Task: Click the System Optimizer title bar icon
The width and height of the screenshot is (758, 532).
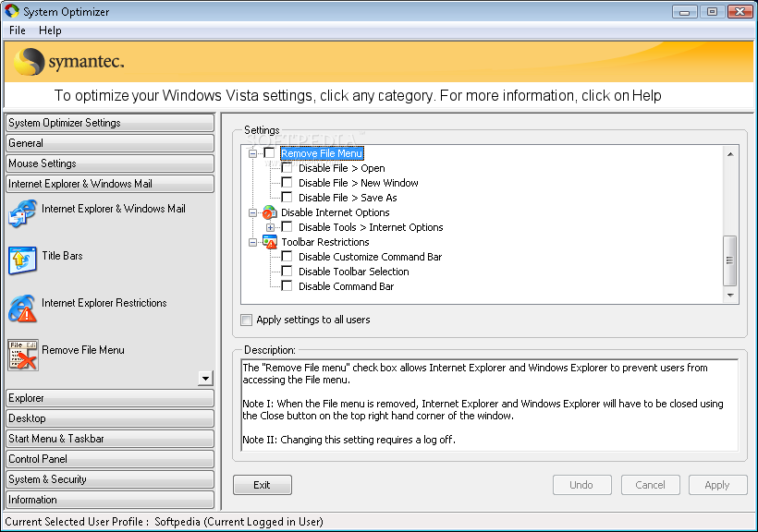Action: coord(12,11)
